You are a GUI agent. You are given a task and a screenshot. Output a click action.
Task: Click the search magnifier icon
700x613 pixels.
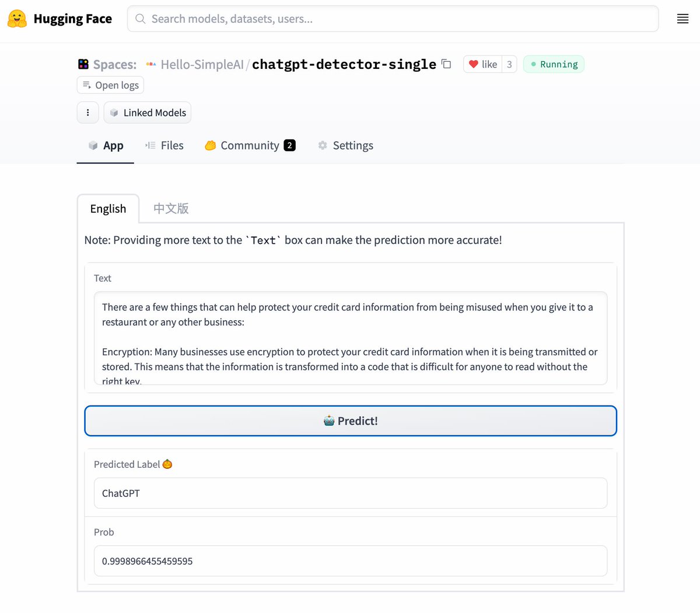[x=141, y=19]
